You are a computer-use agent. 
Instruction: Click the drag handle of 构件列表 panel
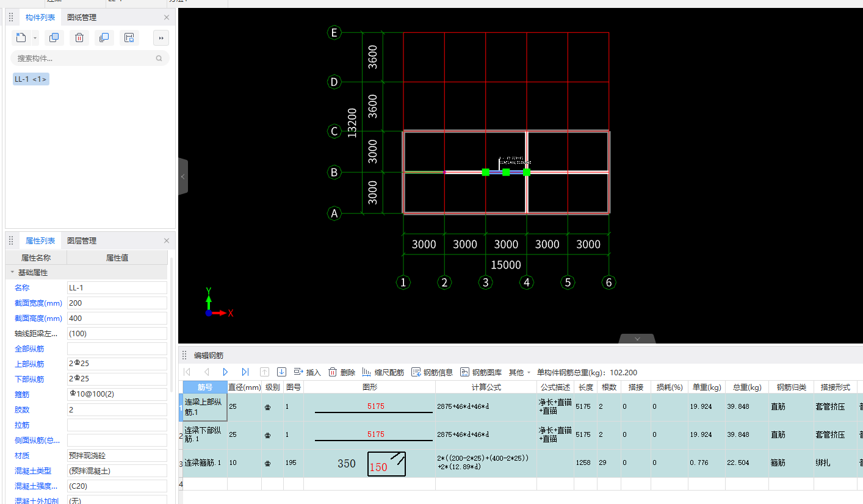(11, 18)
